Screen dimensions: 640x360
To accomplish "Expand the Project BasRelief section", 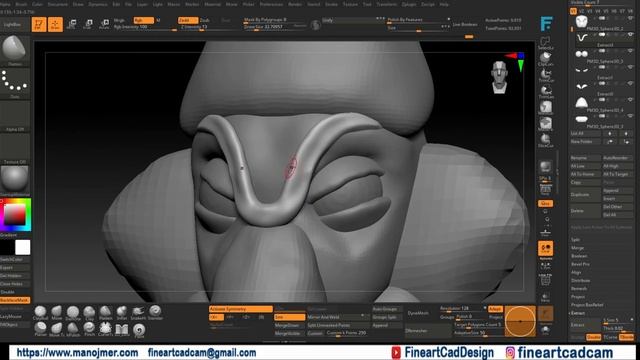I will pyautogui.click(x=587, y=305).
